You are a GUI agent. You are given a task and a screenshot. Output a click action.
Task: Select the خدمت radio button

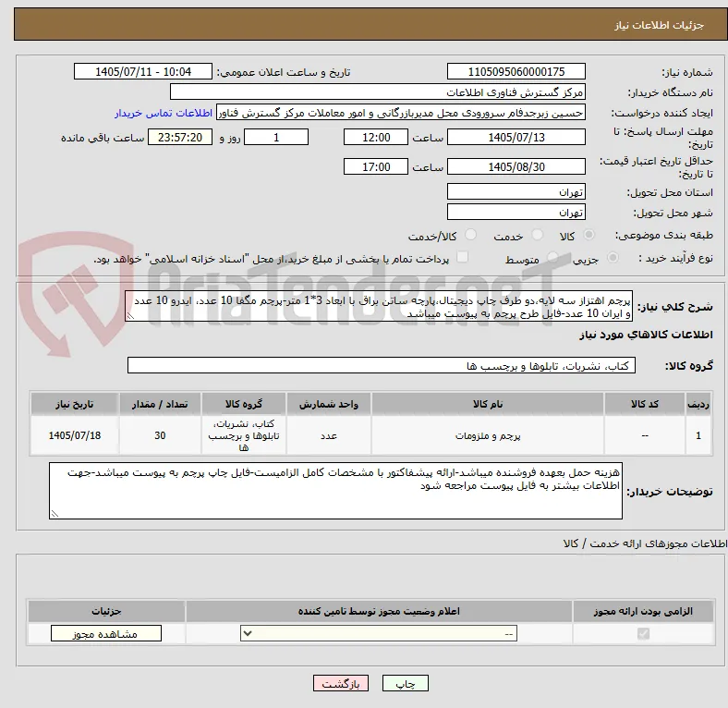537,235
